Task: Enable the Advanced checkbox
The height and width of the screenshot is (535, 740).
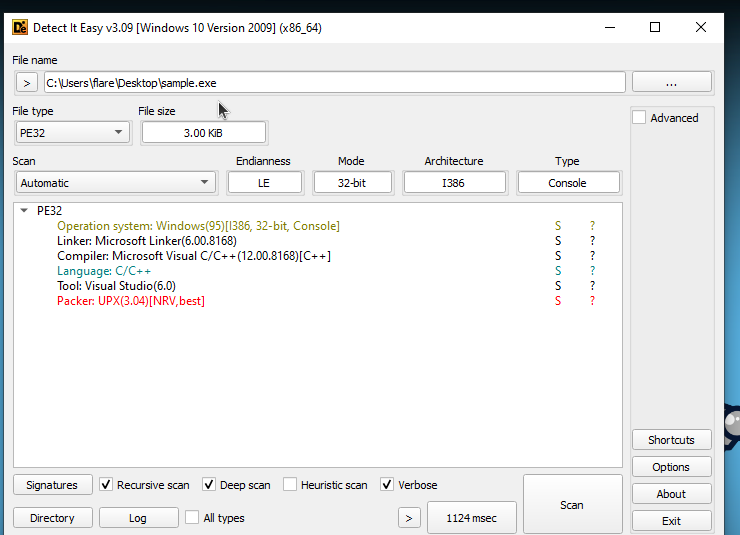Action: 639,117
